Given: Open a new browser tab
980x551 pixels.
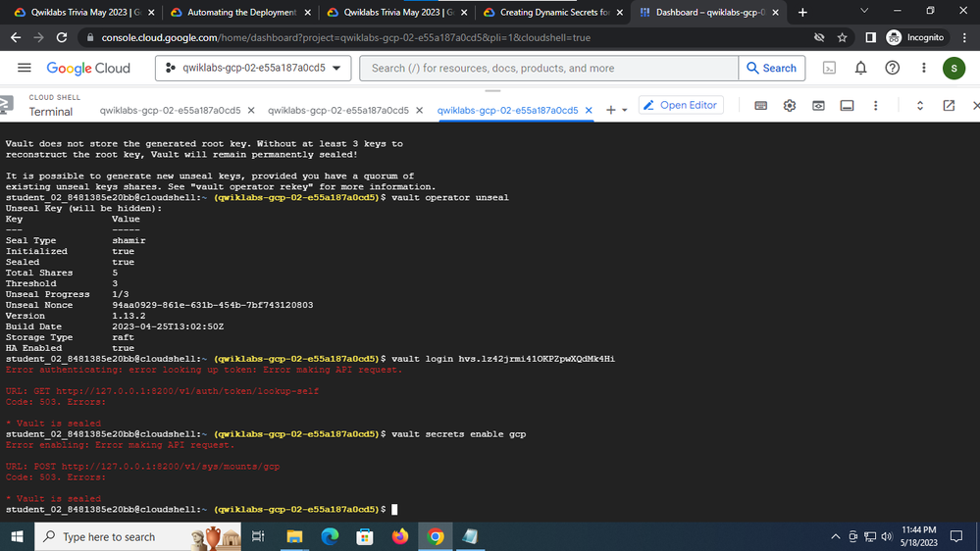Looking at the screenshot, I should pyautogui.click(x=802, y=12).
